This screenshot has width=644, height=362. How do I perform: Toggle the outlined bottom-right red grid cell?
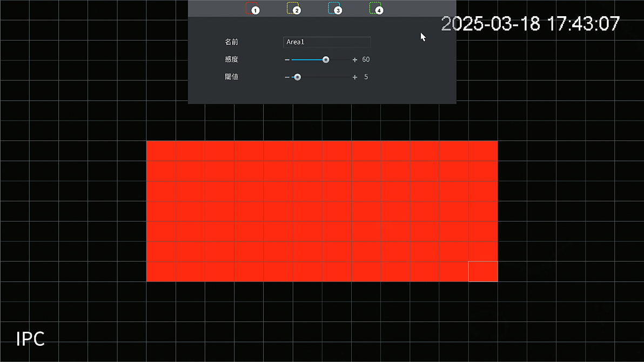coord(482,271)
